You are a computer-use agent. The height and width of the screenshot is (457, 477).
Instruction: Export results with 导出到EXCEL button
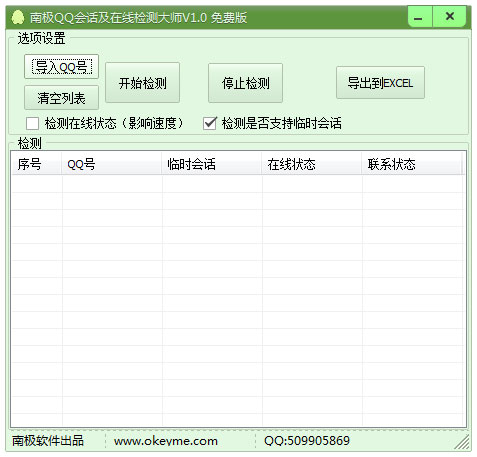[x=380, y=83]
